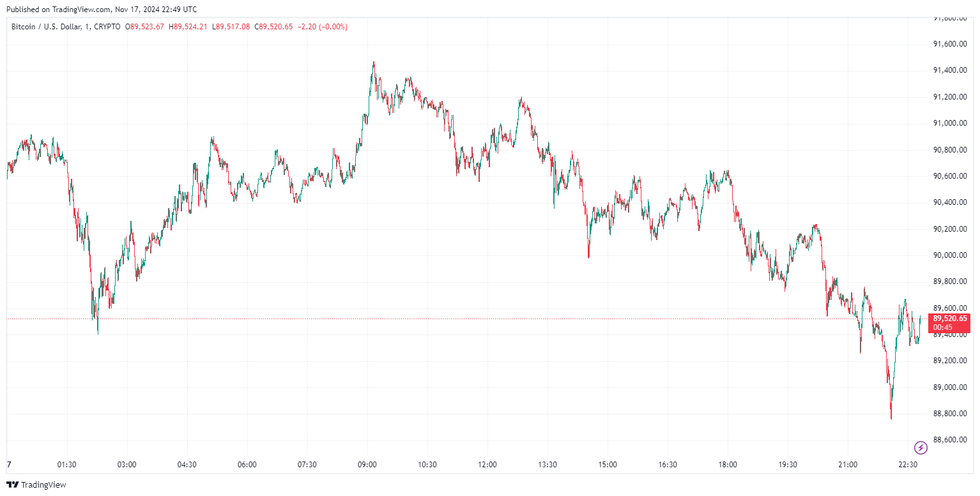Viewport: 980px width, 496px height.
Task: Click the published on TradingView.com header text
Action: 100,10
